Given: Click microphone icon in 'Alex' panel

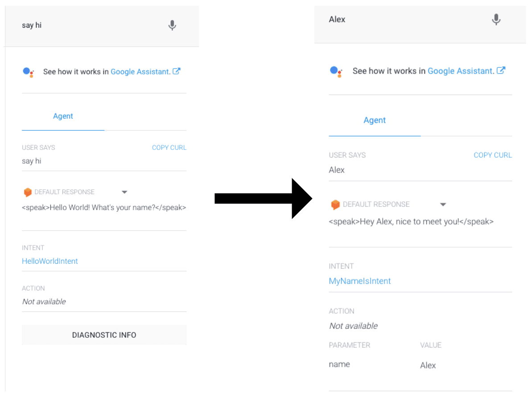Looking at the screenshot, I should 496,19.
